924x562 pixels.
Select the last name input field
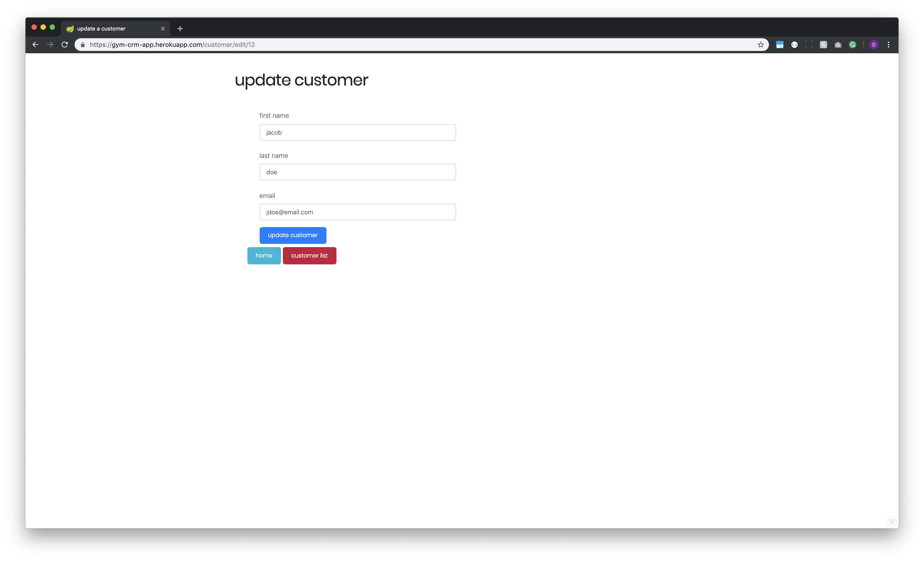357,172
